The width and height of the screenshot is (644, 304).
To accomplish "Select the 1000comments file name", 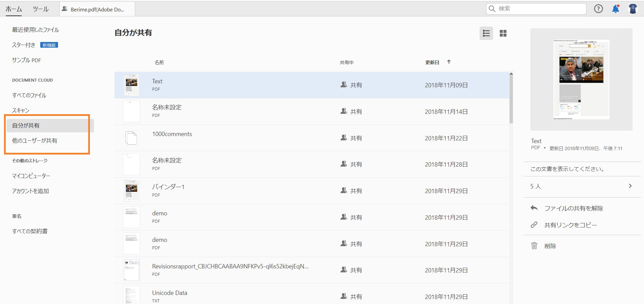I will click(x=172, y=134).
